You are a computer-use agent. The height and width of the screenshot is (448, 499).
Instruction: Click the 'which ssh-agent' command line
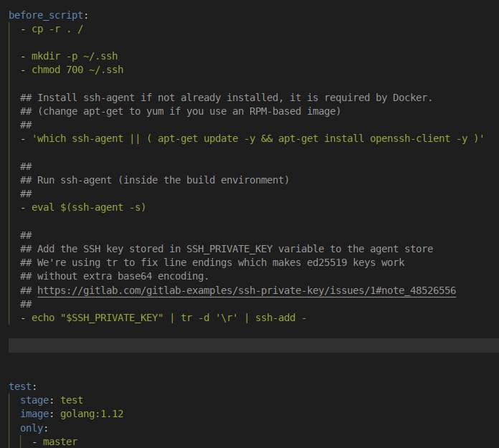[x=252, y=139]
